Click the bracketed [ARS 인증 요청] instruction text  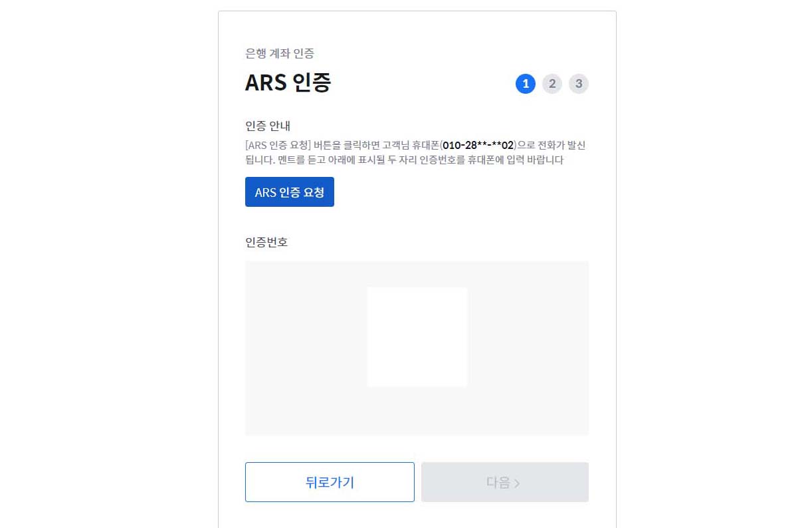click(278, 145)
